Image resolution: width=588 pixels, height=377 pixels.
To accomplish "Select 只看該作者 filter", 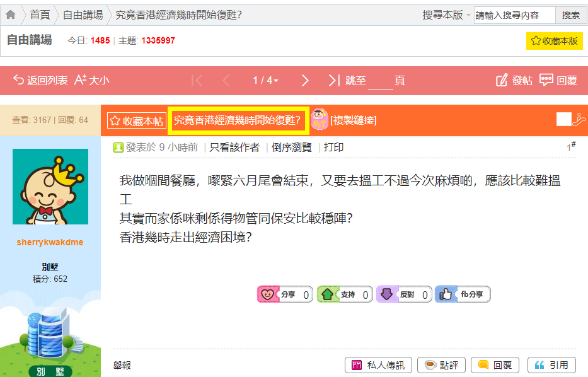I will [234, 148].
